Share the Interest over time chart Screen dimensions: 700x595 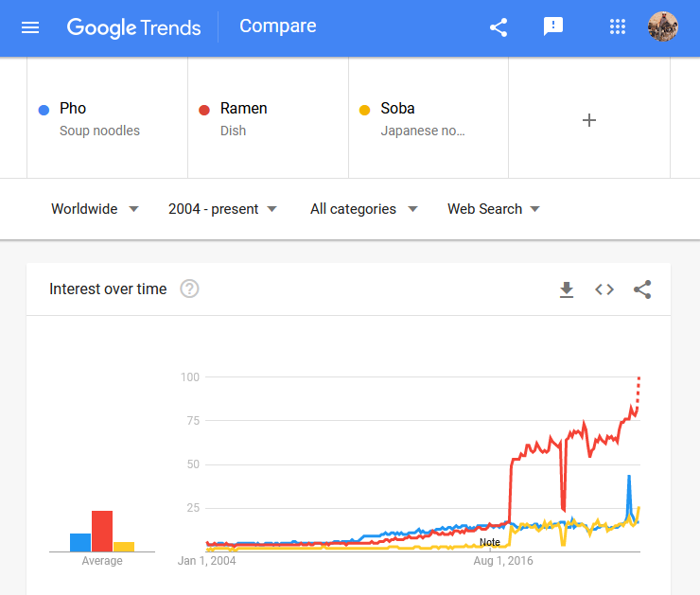642,289
